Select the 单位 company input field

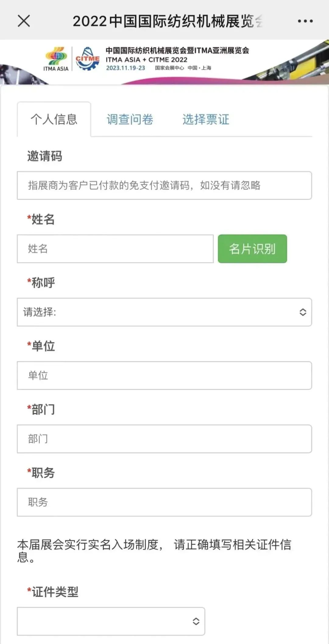coord(164,375)
